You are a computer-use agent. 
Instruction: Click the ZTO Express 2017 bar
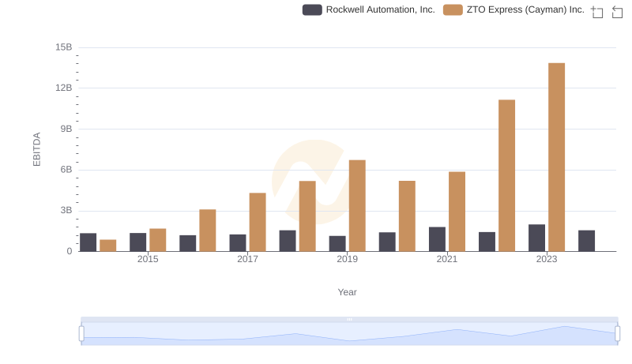click(258, 222)
